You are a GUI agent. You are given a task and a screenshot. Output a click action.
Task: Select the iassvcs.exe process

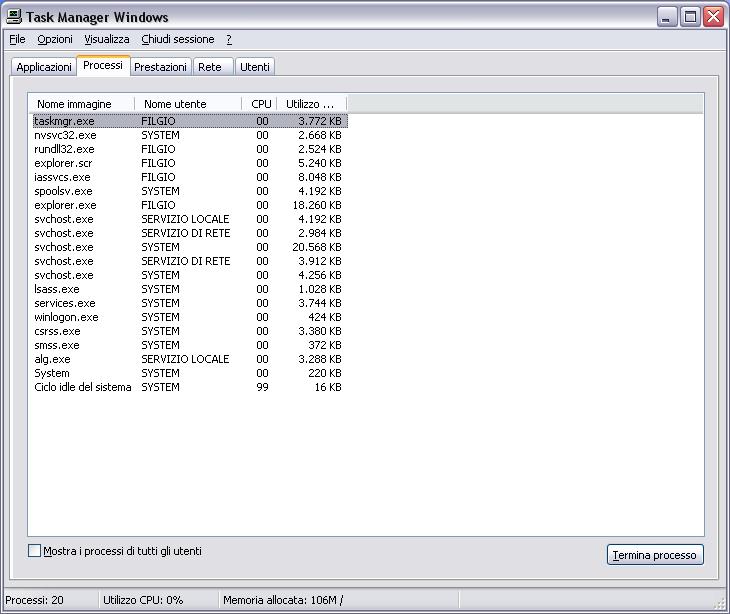coord(190,177)
